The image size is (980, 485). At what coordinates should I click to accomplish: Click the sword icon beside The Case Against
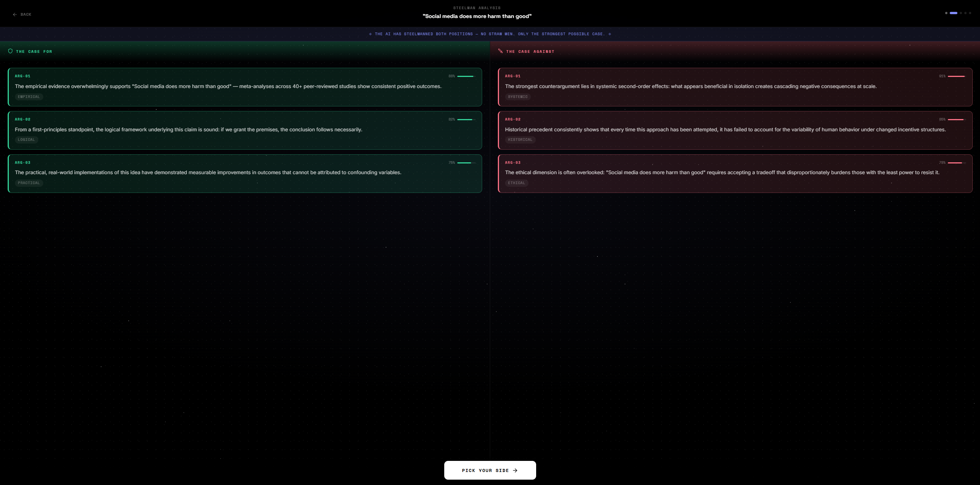[500, 51]
